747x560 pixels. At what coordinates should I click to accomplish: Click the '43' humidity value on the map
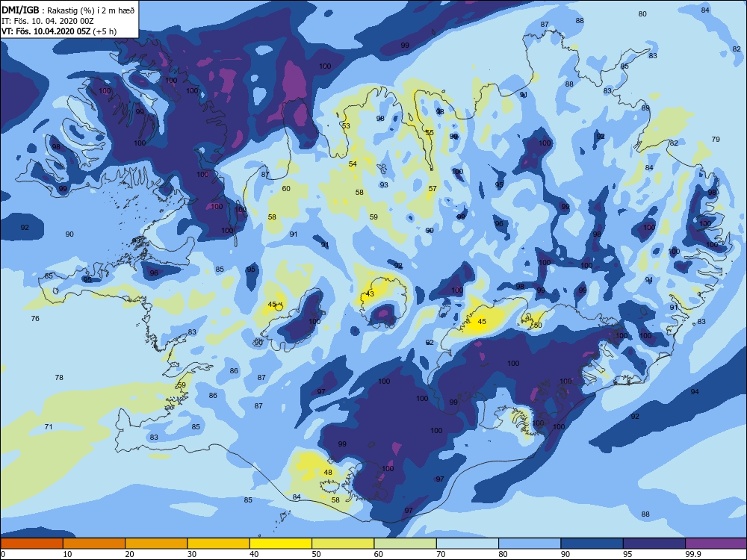[370, 293]
